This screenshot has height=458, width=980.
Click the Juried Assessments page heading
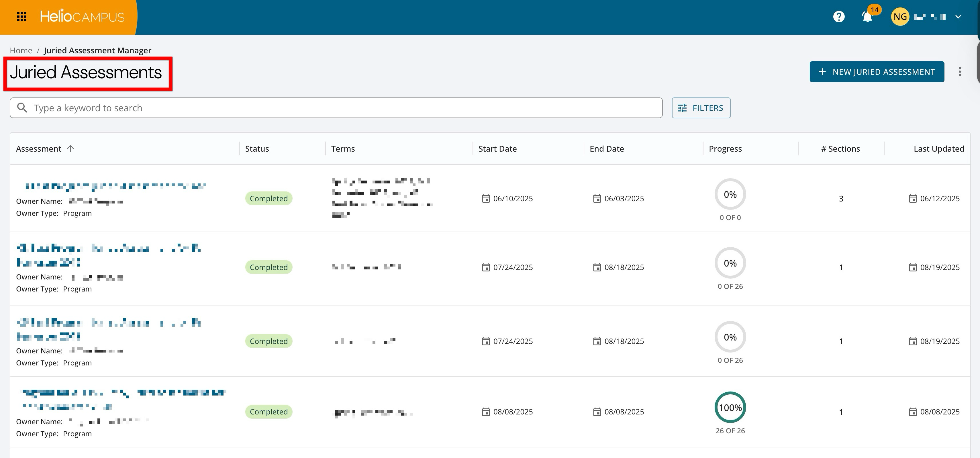point(86,72)
